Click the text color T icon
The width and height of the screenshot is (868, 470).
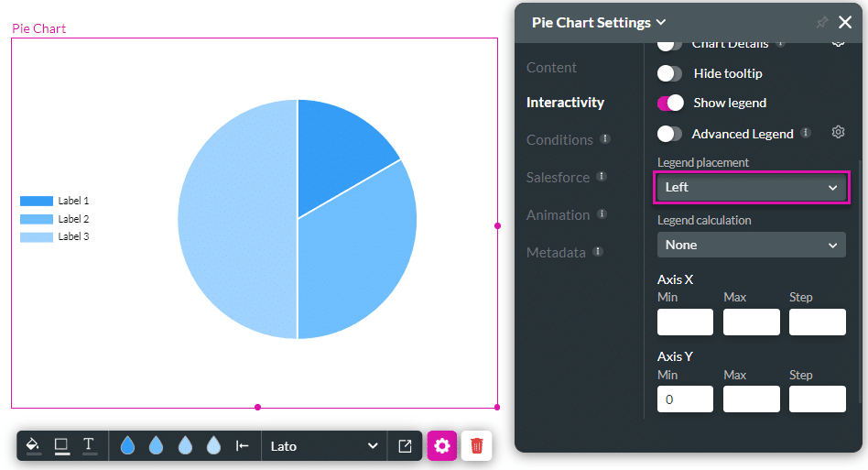(89, 445)
